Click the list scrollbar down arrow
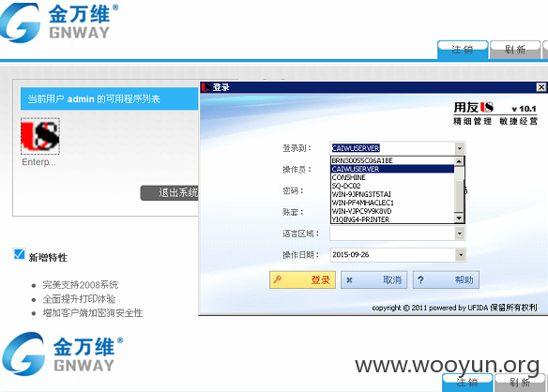548x392 pixels. pyautogui.click(x=459, y=219)
